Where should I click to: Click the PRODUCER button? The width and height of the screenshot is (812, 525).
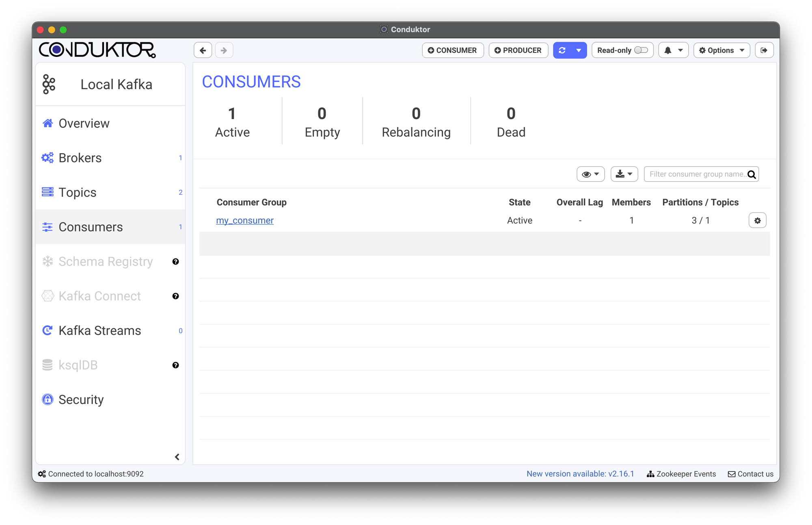coord(518,50)
